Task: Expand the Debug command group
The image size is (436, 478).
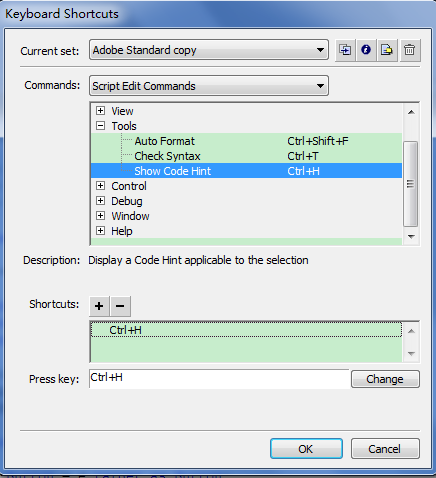Action: [x=100, y=200]
